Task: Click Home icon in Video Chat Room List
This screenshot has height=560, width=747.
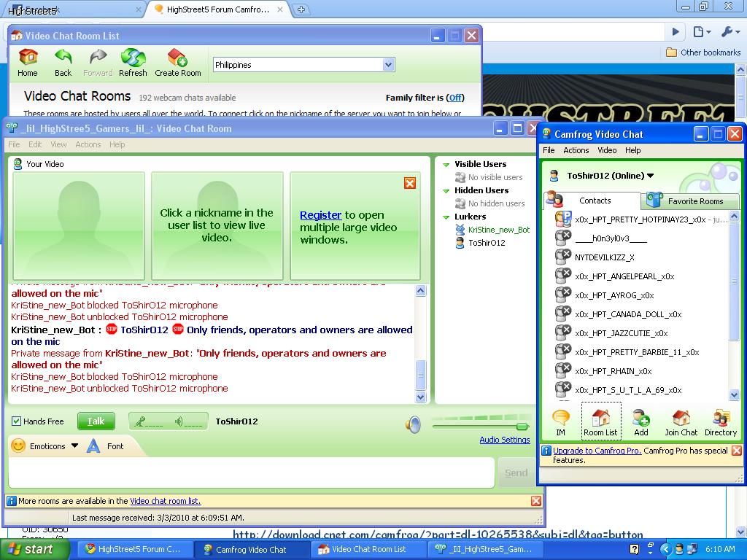Action: pos(28,58)
